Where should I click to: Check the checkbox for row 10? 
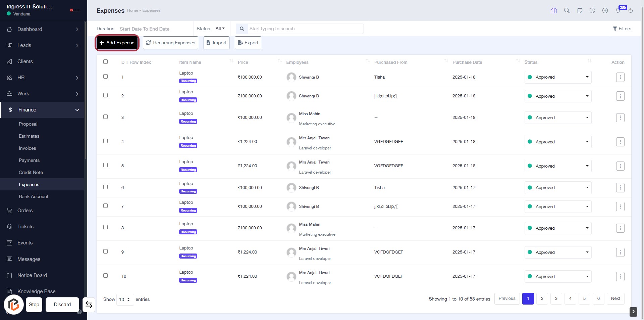coord(105,276)
